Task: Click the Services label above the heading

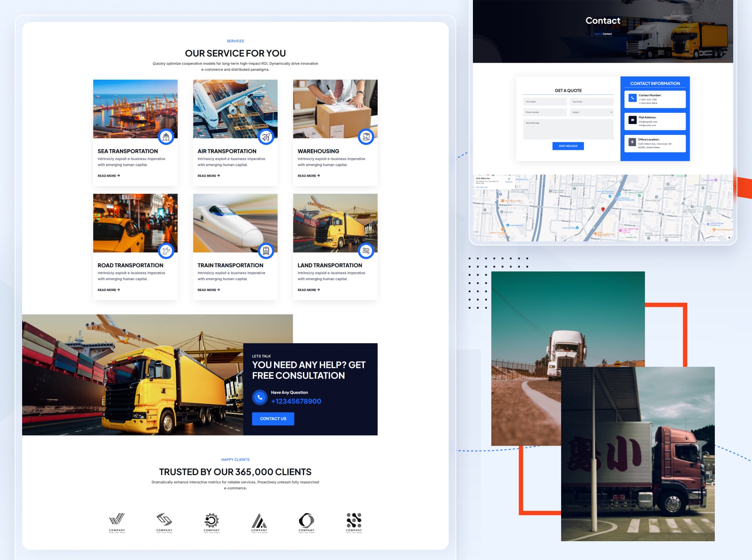Action: click(235, 41)
